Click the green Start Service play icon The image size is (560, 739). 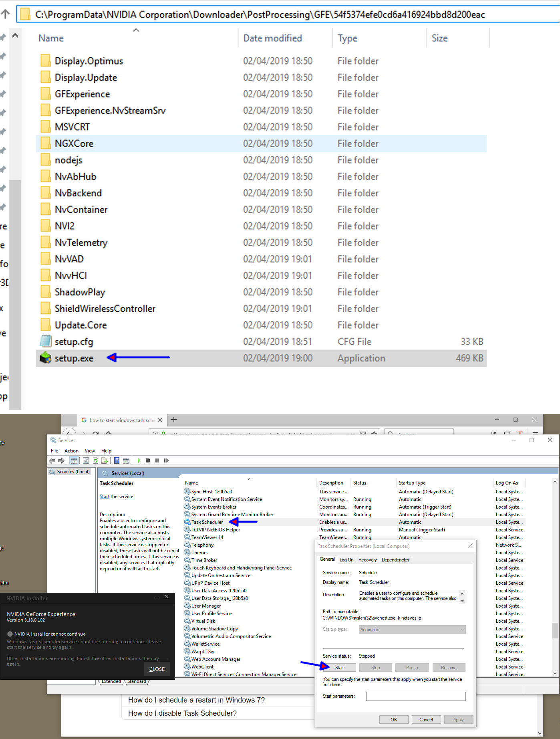139,461
